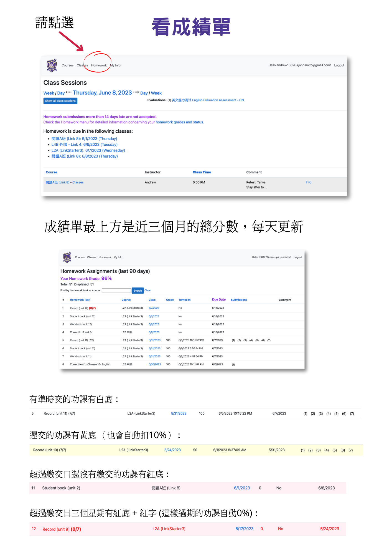Open L2A (LinkStarter3) 6/7/2023 homework link
The height and width of the screenshot is (555, 392).
88,150
